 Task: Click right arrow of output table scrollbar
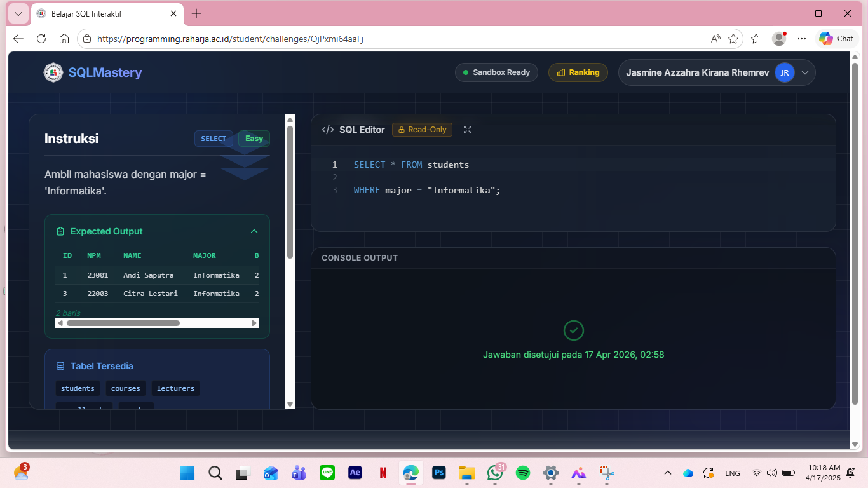tap(255, 323)
